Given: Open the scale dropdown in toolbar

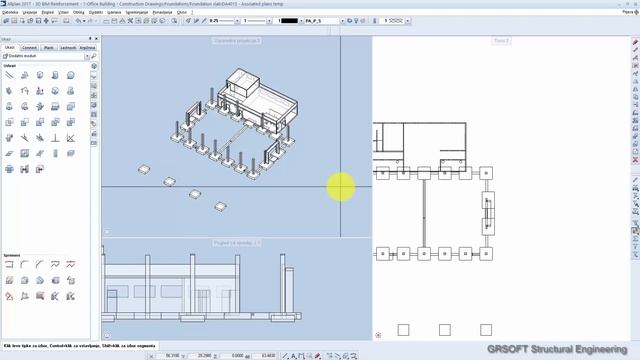Looking at the screenshot, I should pos(407,21).
